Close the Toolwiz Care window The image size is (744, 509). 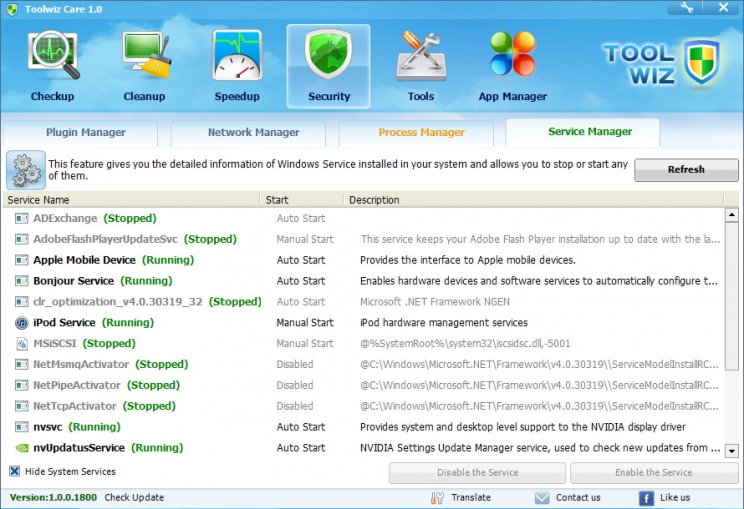723,7
